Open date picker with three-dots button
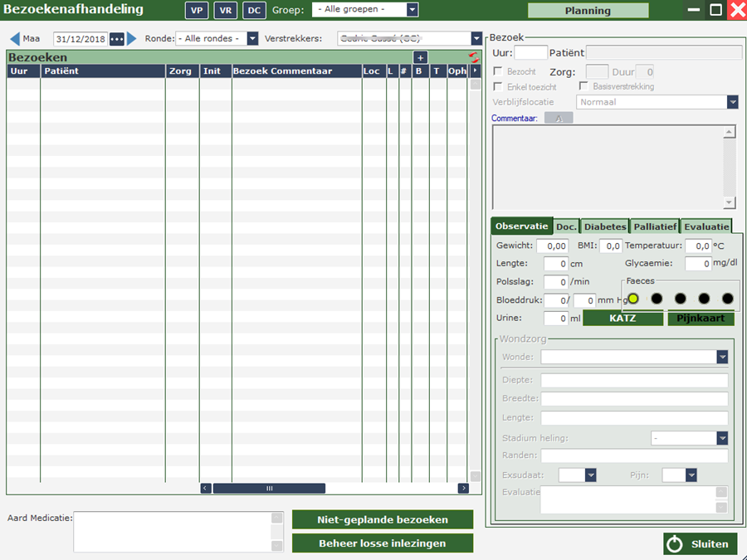The image size is (747, 560). [116, 39]
